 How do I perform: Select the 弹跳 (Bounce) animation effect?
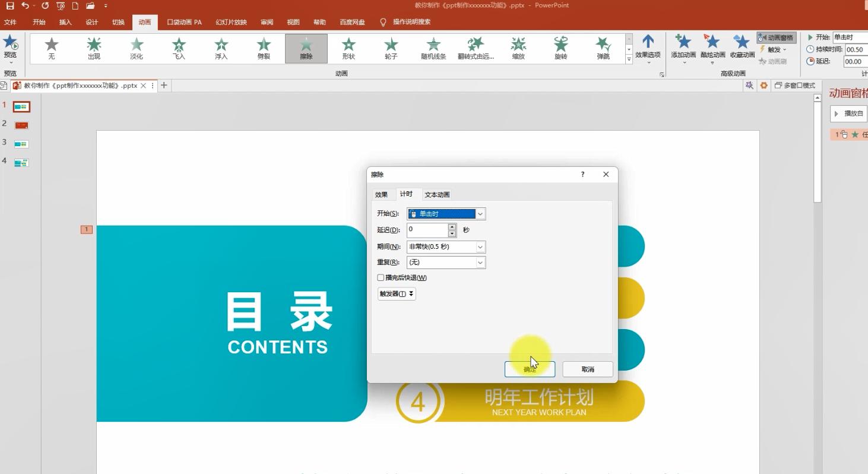pos(603,48)
